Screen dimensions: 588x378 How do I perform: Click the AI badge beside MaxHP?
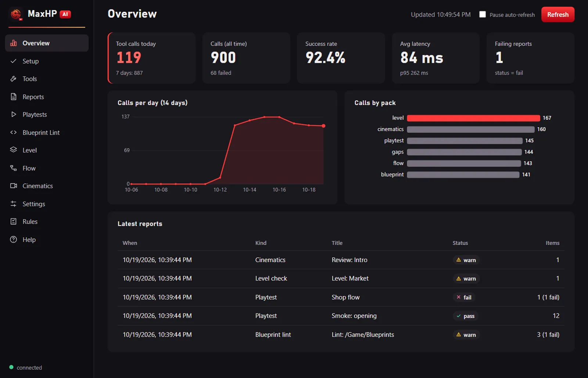(x=65, y=14)
